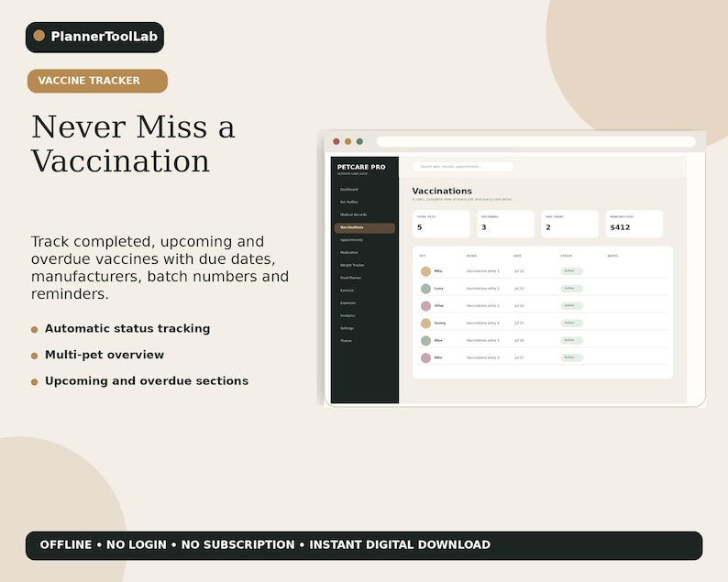This screenshot has width=728, height=582.
Task: Click the green window dot in mockup
Action: [359, 141]
